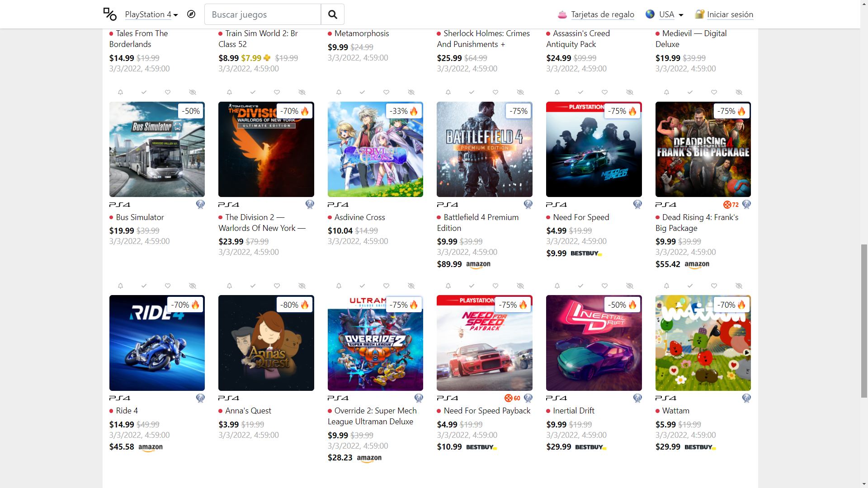This screenshot has height=488, width=868.
Task: Click the PS Plus icon on Train Sim World
Action: [267, 58]
